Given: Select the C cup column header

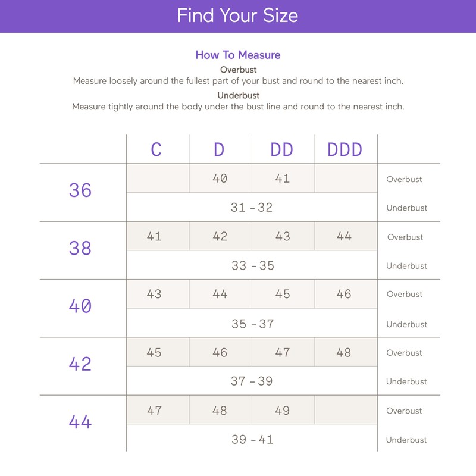Looking at the screenshot, I should [x=156, y=149].
